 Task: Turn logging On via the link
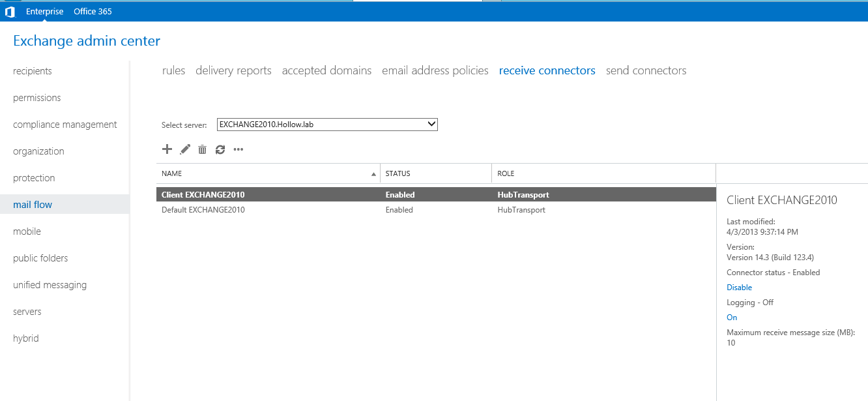(x=732, y=318)
